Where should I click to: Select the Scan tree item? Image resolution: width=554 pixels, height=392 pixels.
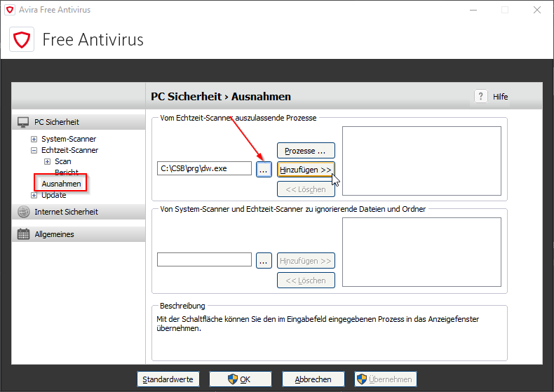coord(63,162)
